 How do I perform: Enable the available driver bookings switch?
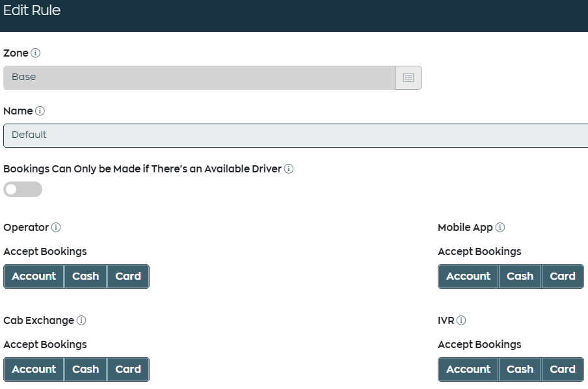point(23,189)
